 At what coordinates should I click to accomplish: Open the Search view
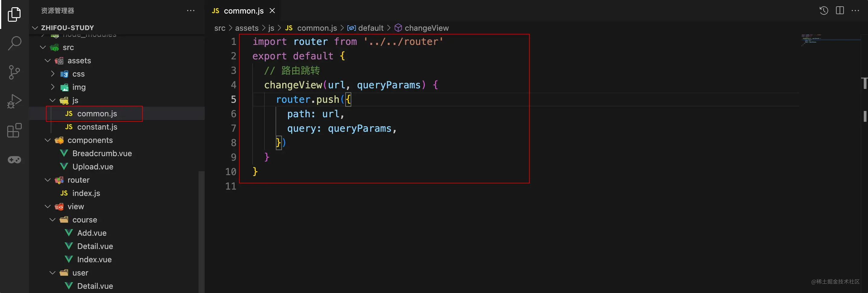[x=14, y=43]
